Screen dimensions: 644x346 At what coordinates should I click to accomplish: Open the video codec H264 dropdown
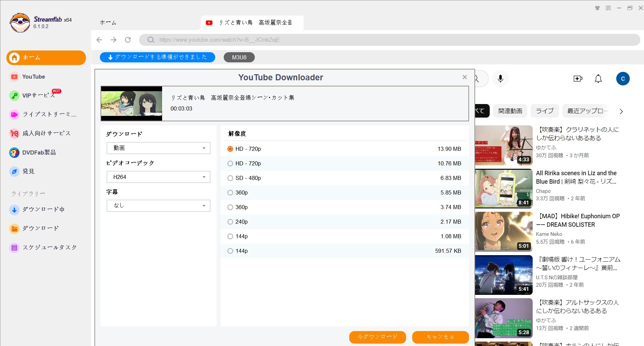pos(158,177)
